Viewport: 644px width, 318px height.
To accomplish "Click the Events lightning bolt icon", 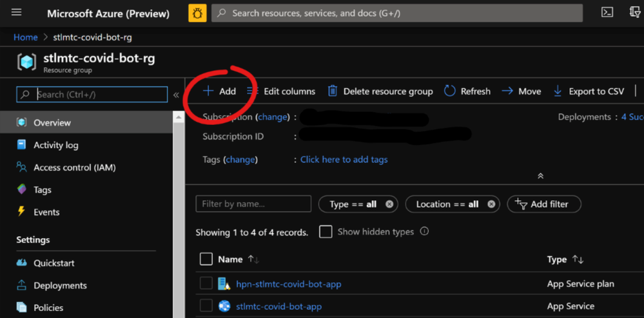I will click(21, 212).
